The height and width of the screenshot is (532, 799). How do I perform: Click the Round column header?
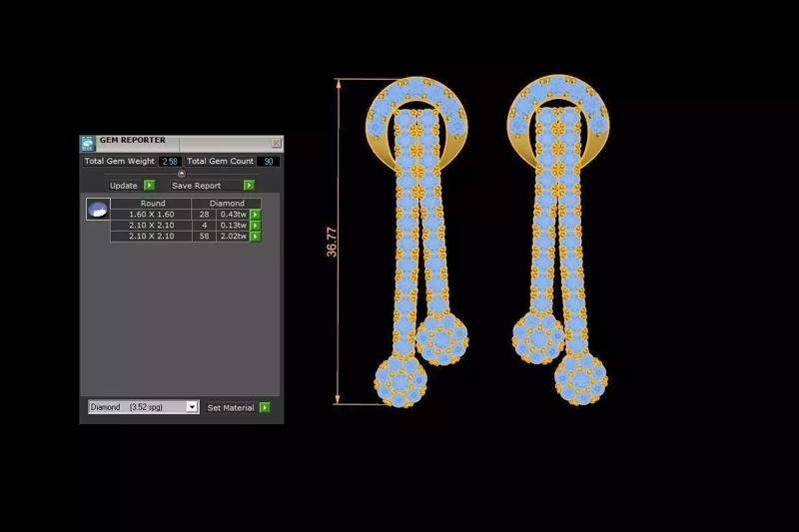tap(153, 204)
